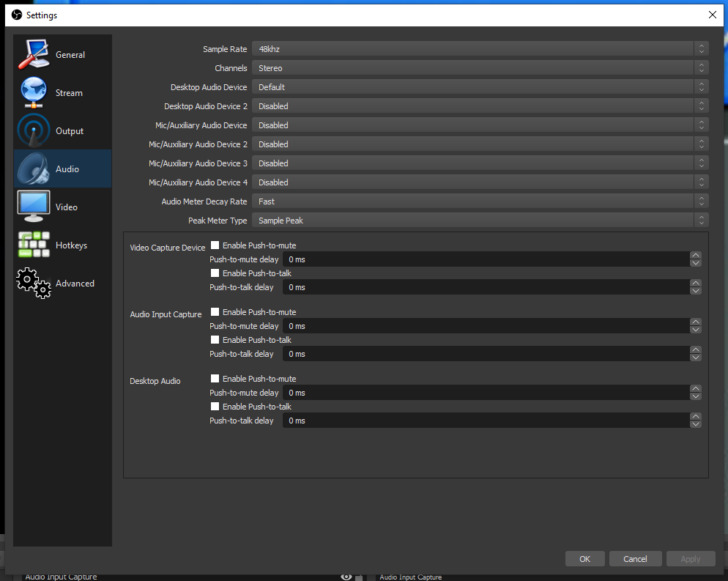Enable Push-to-talk for Audio Input Capture
The width and height of the screenshot is (728, 581).
pos(215,340)
